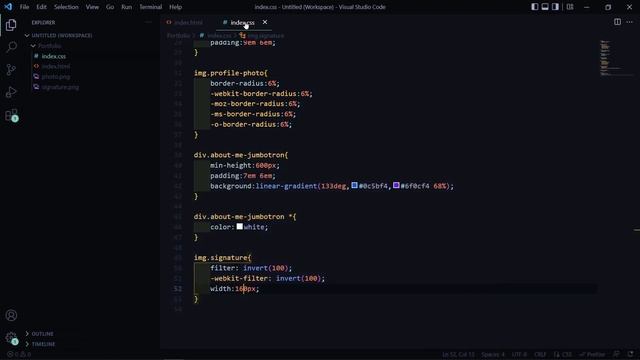Open index.html in Explorer tree
The width and height of the screenshot is (640, 360).
pyautogui.click(x=56, y=67)
